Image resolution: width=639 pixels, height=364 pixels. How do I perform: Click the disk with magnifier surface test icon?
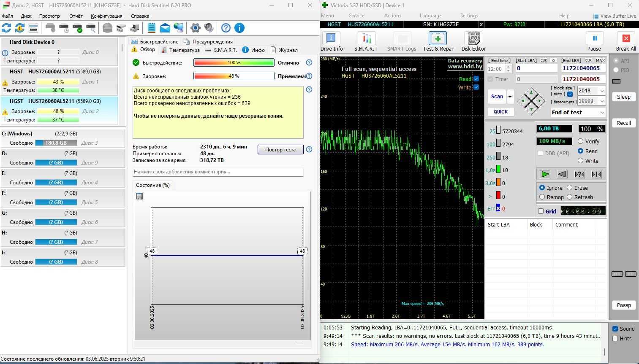pyautogui.click(x=91, y=28)
